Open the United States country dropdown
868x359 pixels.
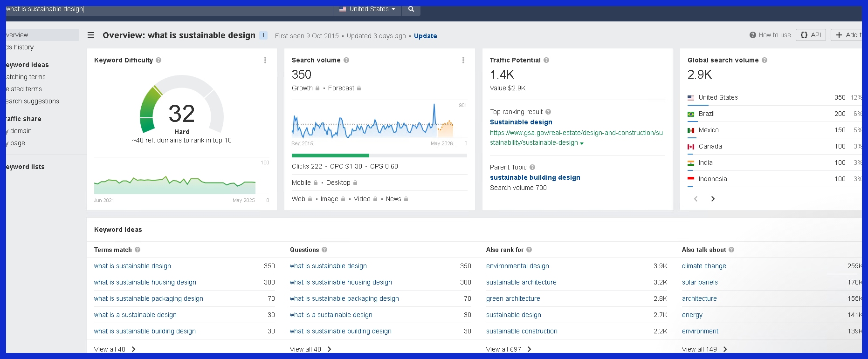point(367,9)
